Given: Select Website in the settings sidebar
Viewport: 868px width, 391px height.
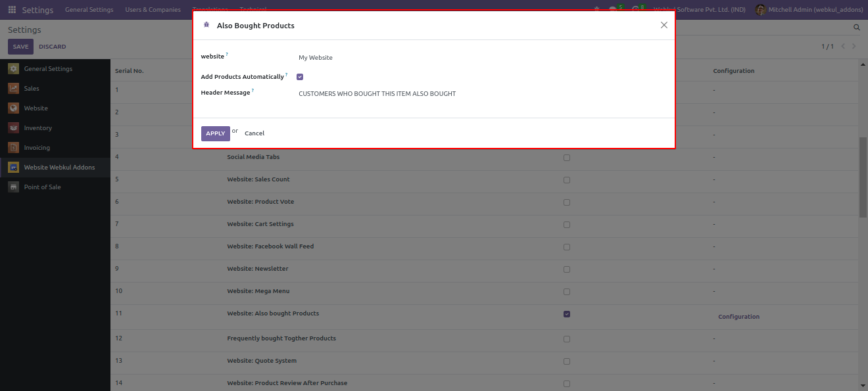Looking at the screenshot, I should click(x=36, y=108).
